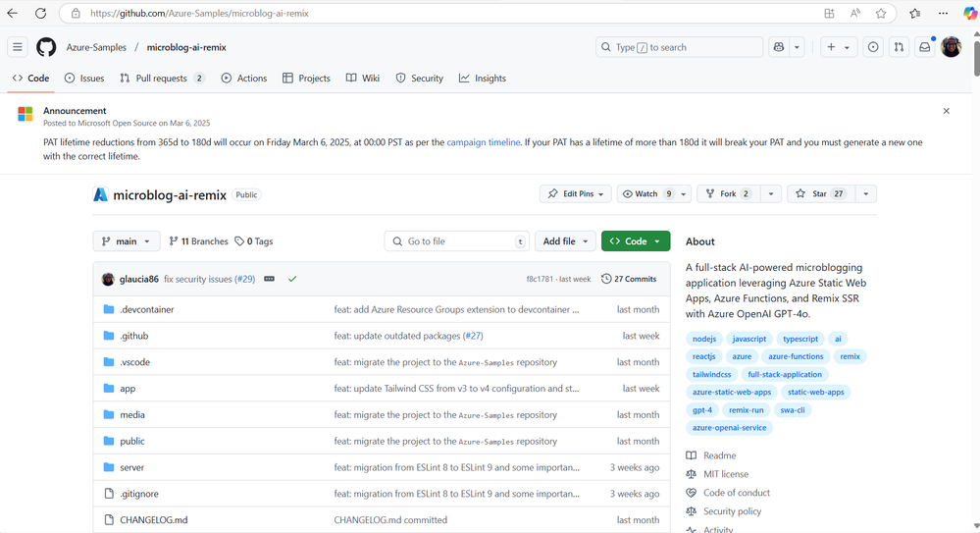Expand the commit message ellipsis

click(270, 279)
